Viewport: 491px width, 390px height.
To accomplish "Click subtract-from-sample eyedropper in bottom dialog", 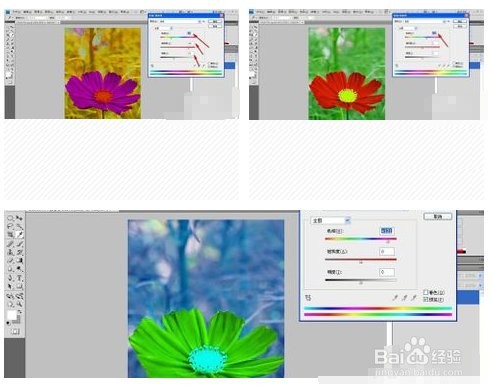I will click(414, 297).
